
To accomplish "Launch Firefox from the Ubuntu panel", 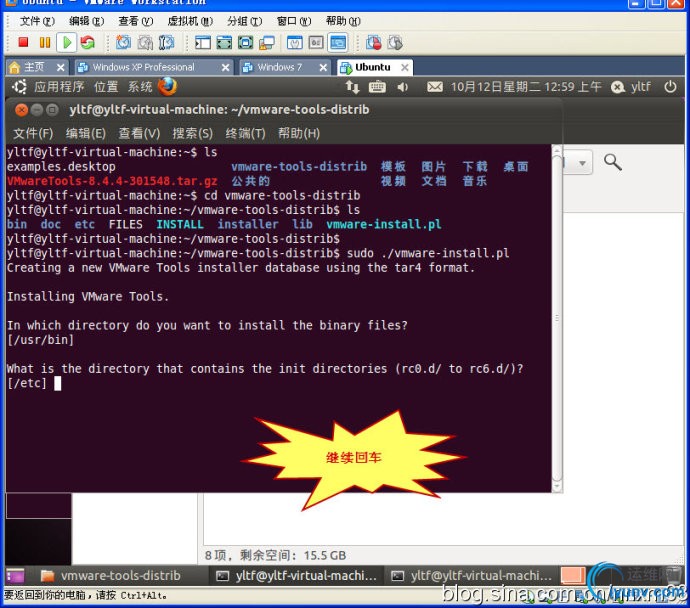I will click(167, 87).
